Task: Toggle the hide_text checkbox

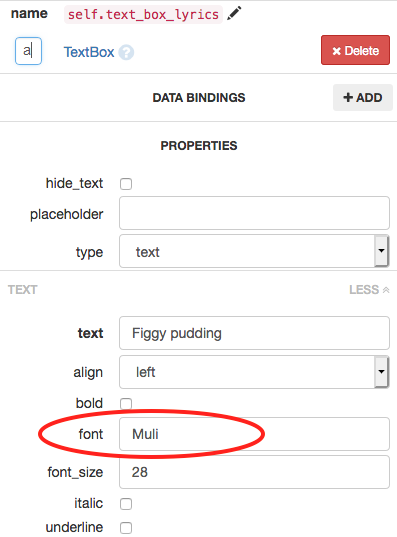Action: pyautogui.click(x=126, y=184)
